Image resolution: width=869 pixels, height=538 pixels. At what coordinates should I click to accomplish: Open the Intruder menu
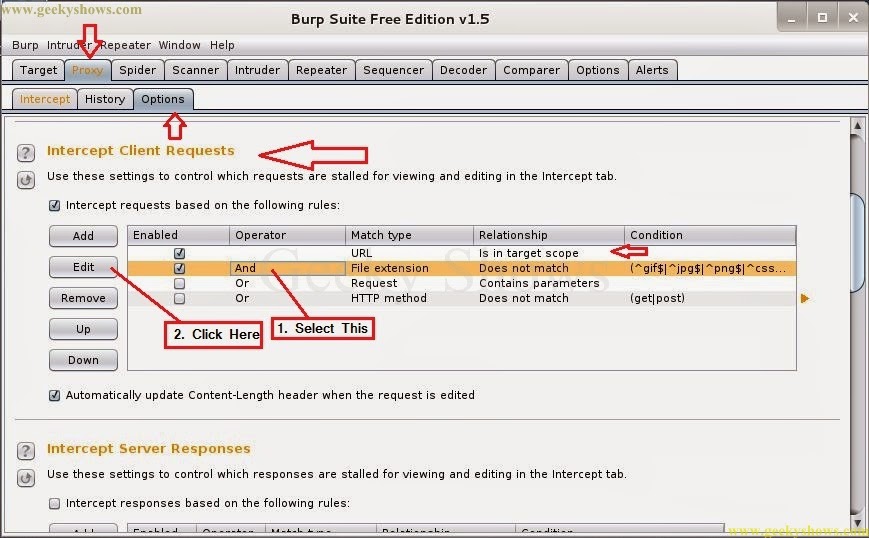tap(69, 45)
